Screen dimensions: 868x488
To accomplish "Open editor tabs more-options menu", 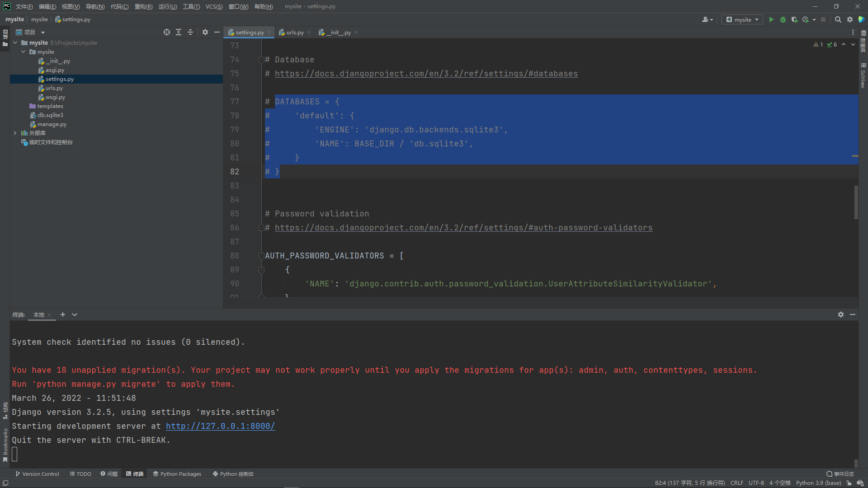I will coord(853,32).
